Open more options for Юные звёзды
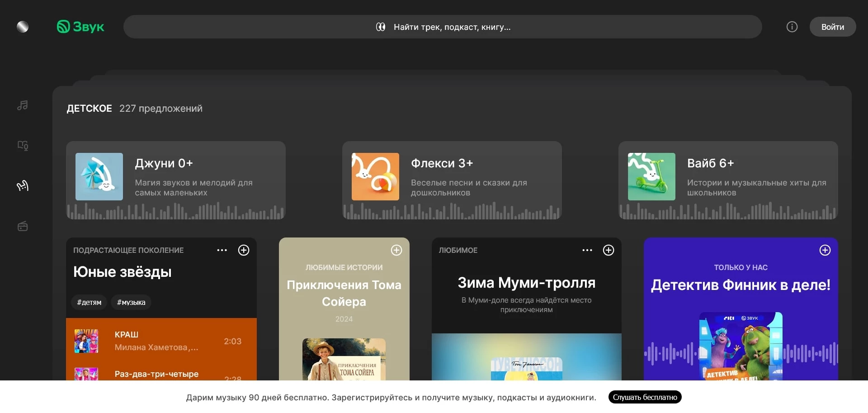 pyautogui.click(x=222, y=250)
